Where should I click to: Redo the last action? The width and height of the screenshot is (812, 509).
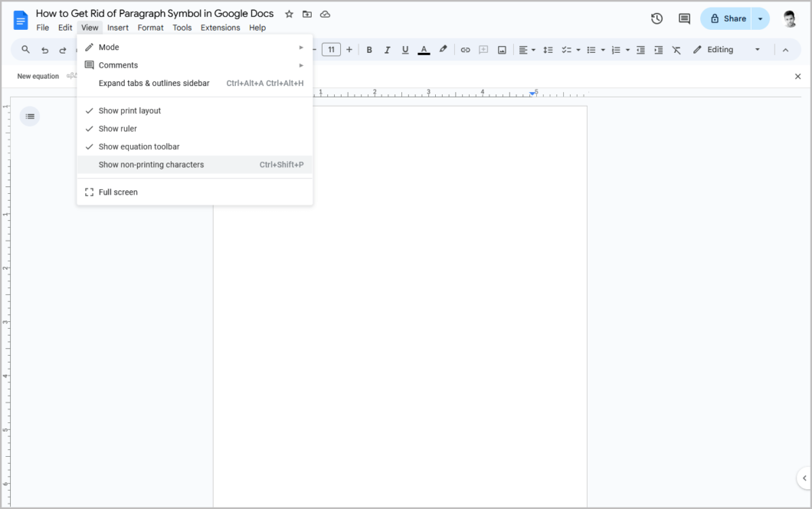tap(63, 50)
